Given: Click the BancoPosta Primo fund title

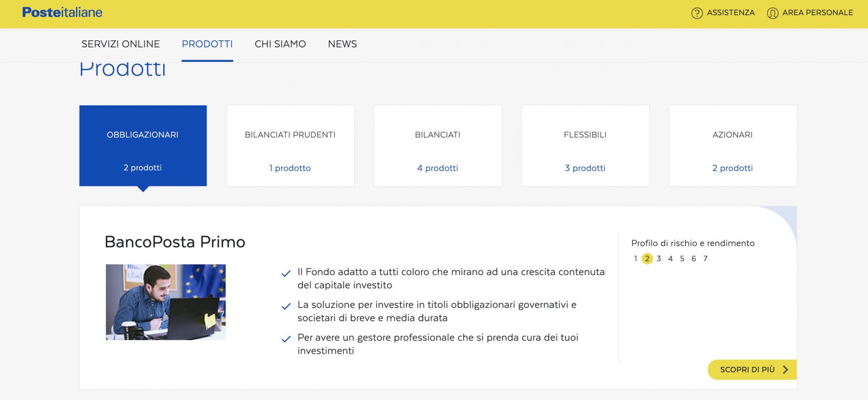Looking at the screenshot, I should coord(175,242).
